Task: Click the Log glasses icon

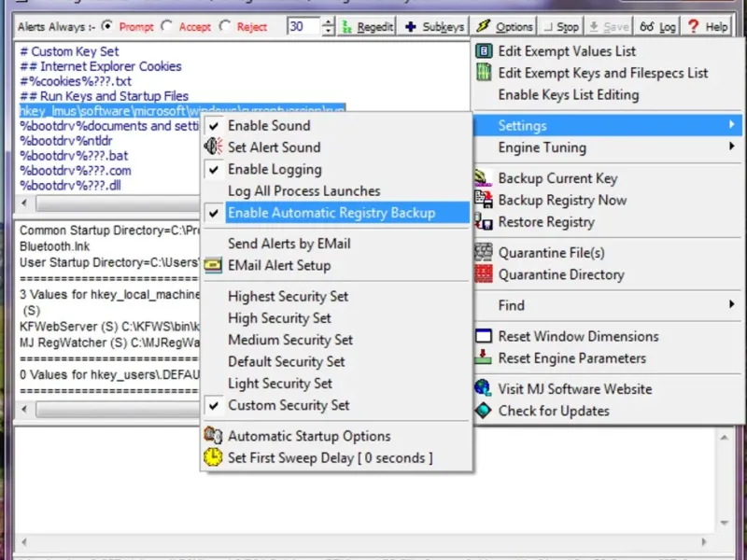Action: click(647, 27)
